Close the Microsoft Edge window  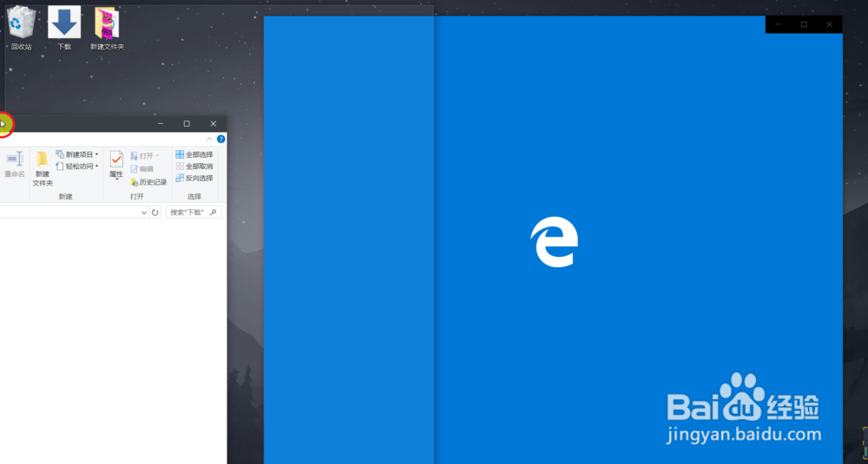click(829, 24)
